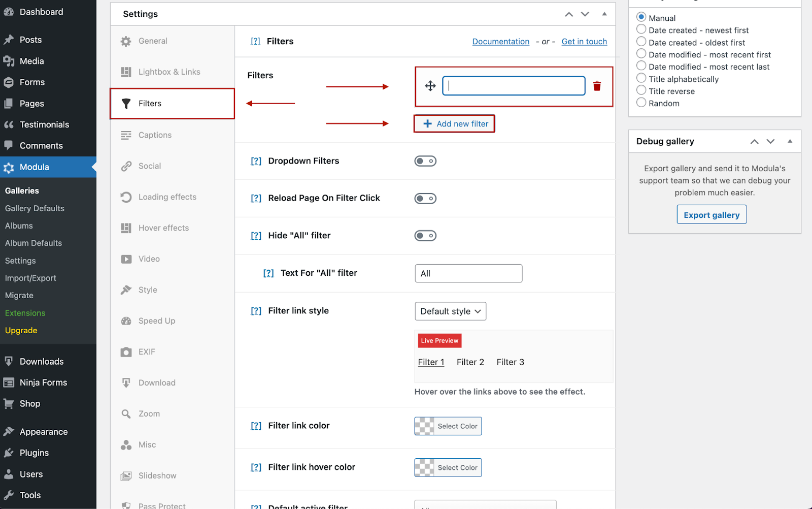This screenshot has width=812, height=509.
Task: Click the Comments bubble icon
Action: click(9, 146)
